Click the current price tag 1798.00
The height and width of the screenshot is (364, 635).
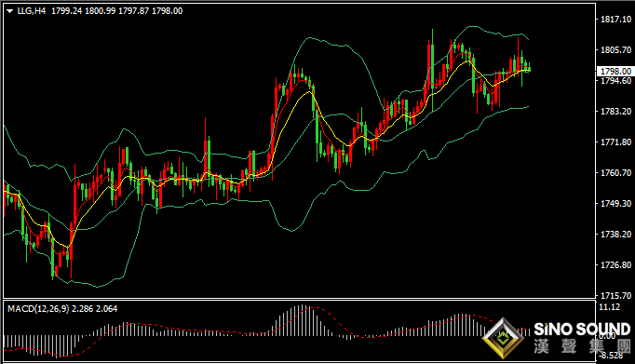[615, 72]
